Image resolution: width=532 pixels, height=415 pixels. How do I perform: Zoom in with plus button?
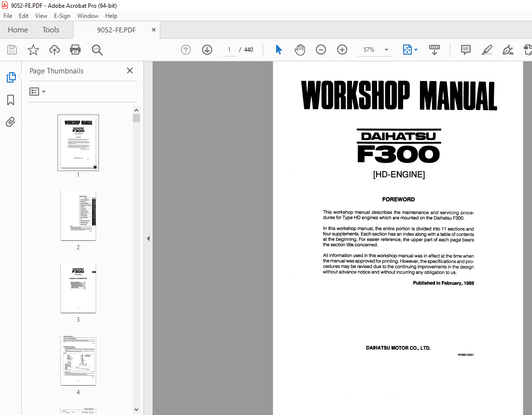(342, 50)
